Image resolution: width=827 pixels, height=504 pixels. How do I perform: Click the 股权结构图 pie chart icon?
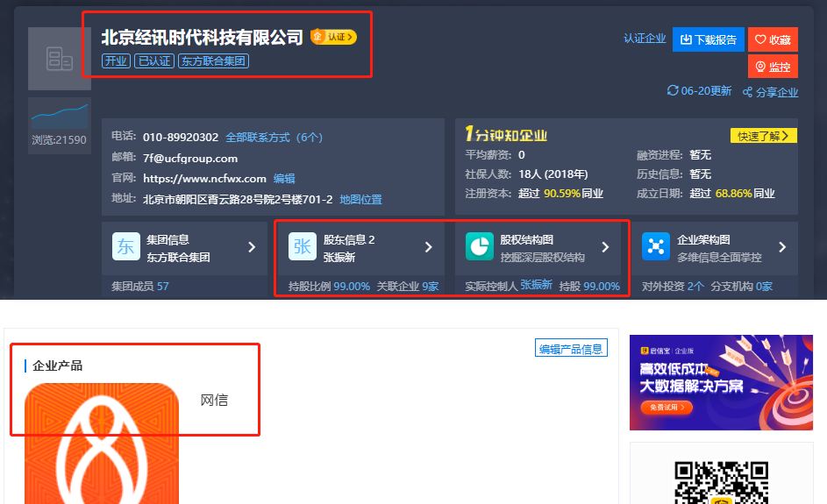480,246
